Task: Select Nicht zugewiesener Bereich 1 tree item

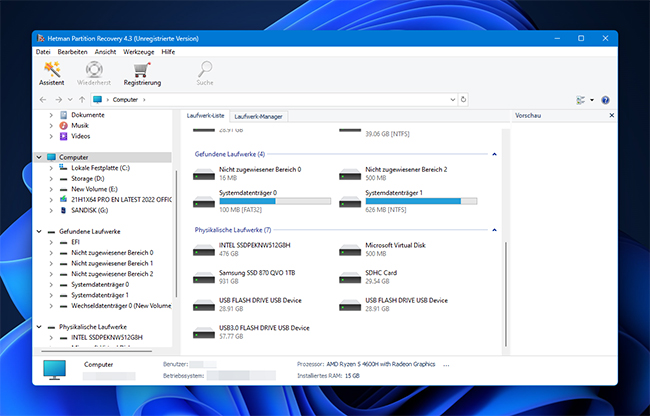Action: pos(112,264)
